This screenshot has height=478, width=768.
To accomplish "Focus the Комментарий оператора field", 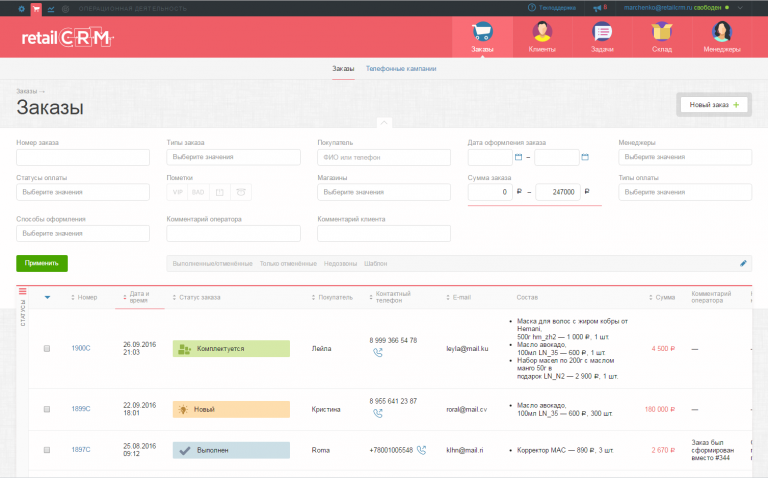I will [234, 233].
